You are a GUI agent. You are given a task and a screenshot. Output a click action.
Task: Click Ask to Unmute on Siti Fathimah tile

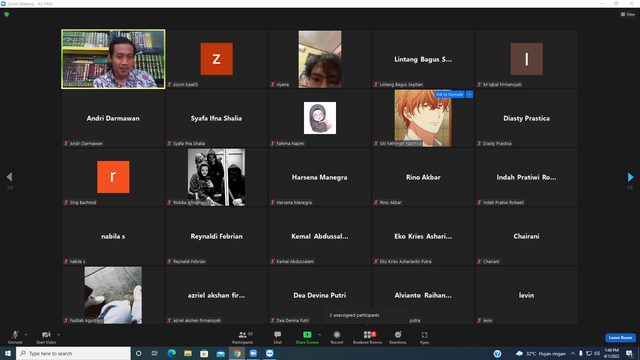(x=449, y=94)
